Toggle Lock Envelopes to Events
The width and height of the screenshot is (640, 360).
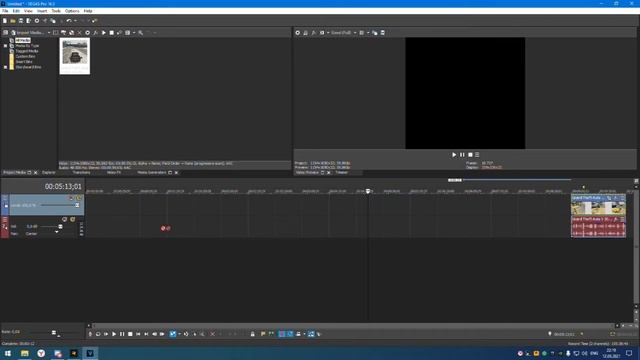(x=311, y=334)
